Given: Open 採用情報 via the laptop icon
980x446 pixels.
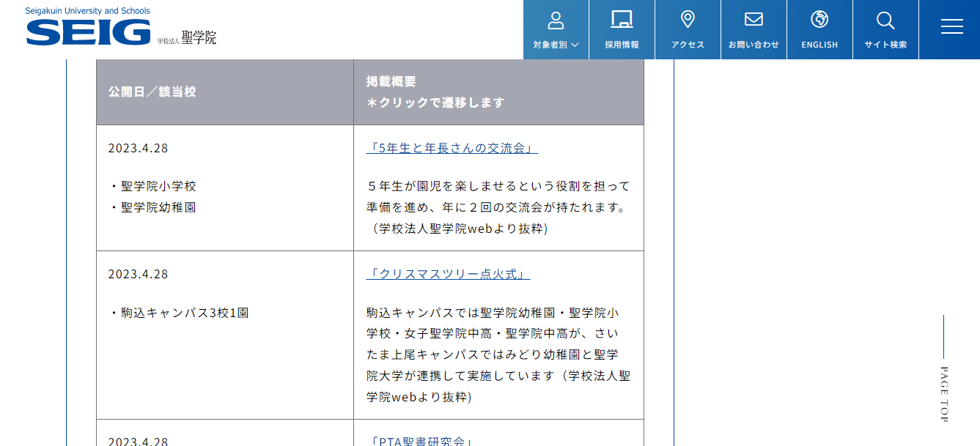Looking at the screenshot, I should click(x=622, y=20).
